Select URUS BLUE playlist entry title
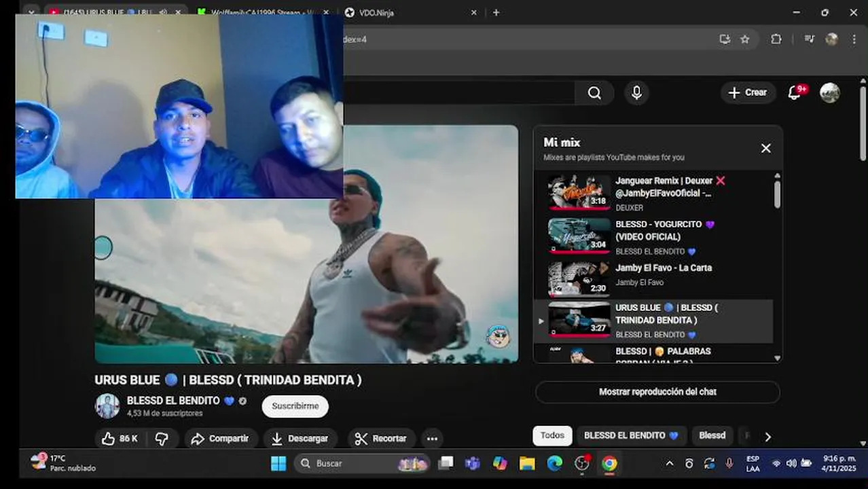This screenshot has width=868, height=489. [666, 314]
